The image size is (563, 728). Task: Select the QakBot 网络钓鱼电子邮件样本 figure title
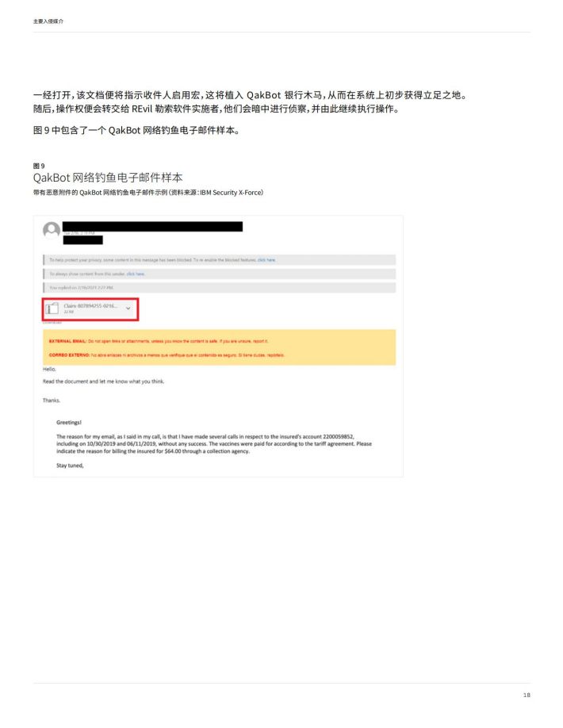(108, 178)
